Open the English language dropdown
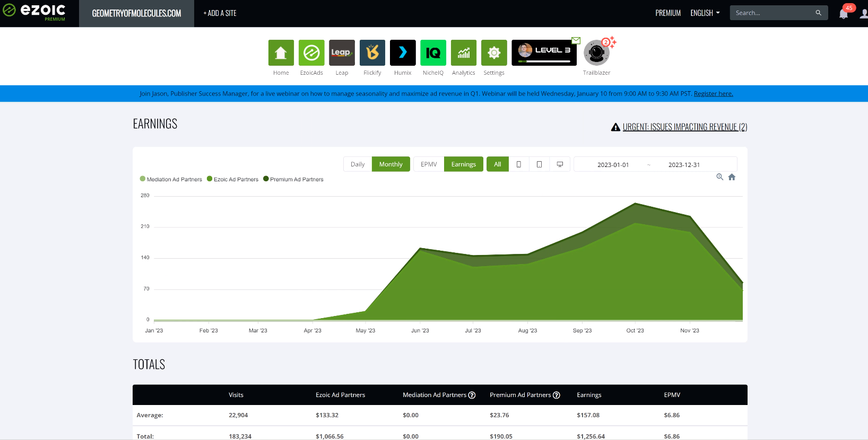 click(x=705, y=13)
